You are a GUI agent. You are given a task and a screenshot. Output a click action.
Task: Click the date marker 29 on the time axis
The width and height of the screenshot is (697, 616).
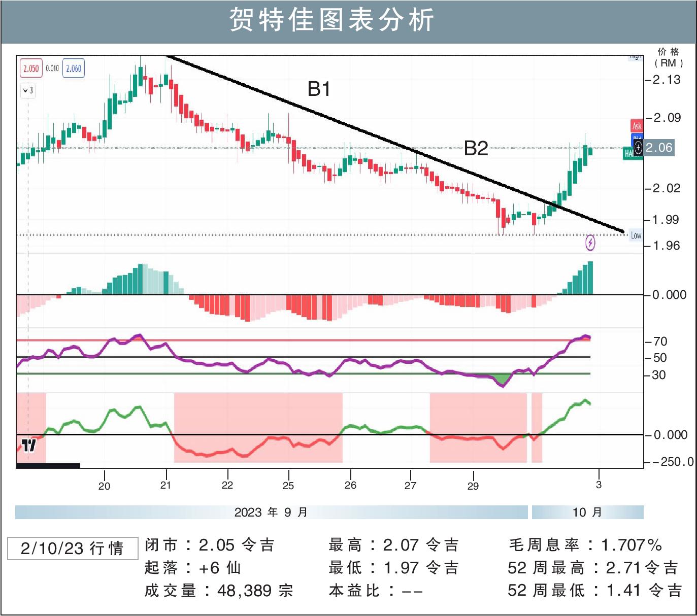(473, 486)
